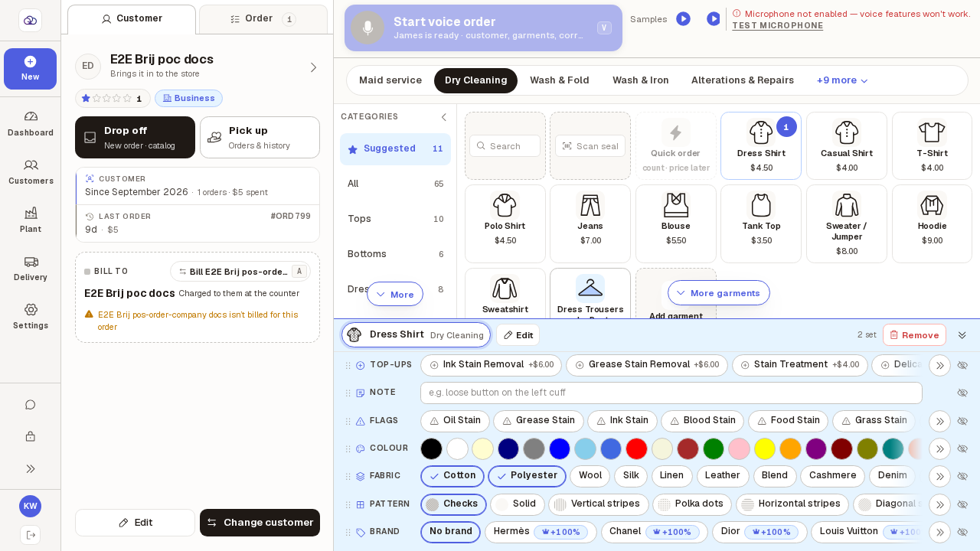Add a T-Shirt garment
Viewport: 980px width, 551px height.
tap(932, 145)
